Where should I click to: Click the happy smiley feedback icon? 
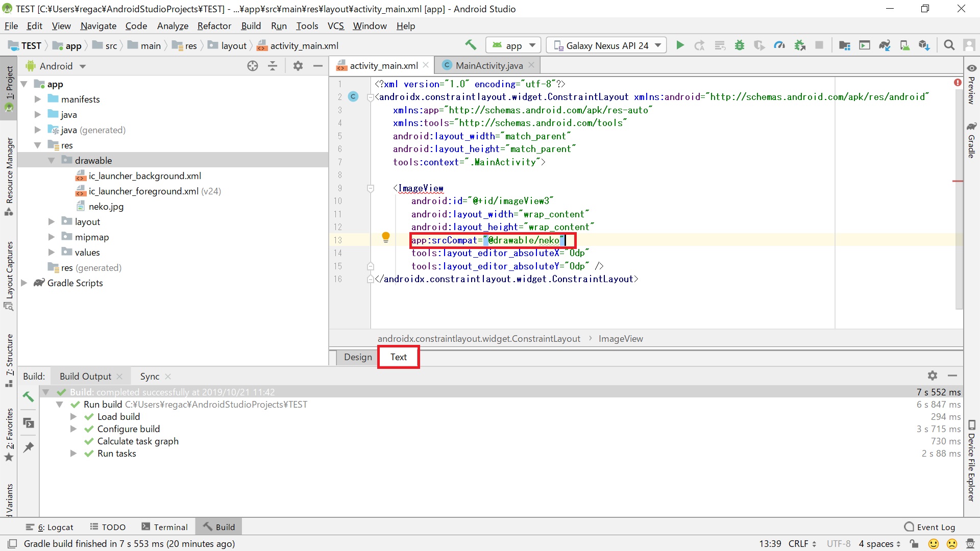point(933,544)
